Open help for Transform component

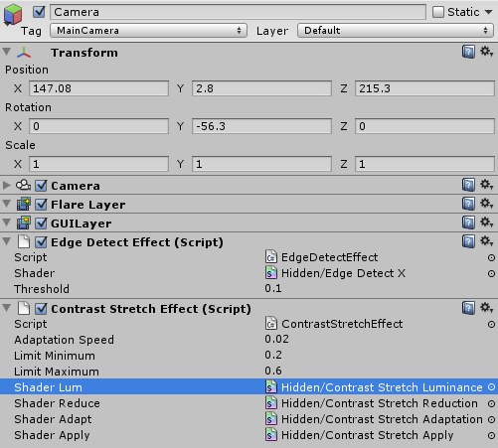click(468, 52)
